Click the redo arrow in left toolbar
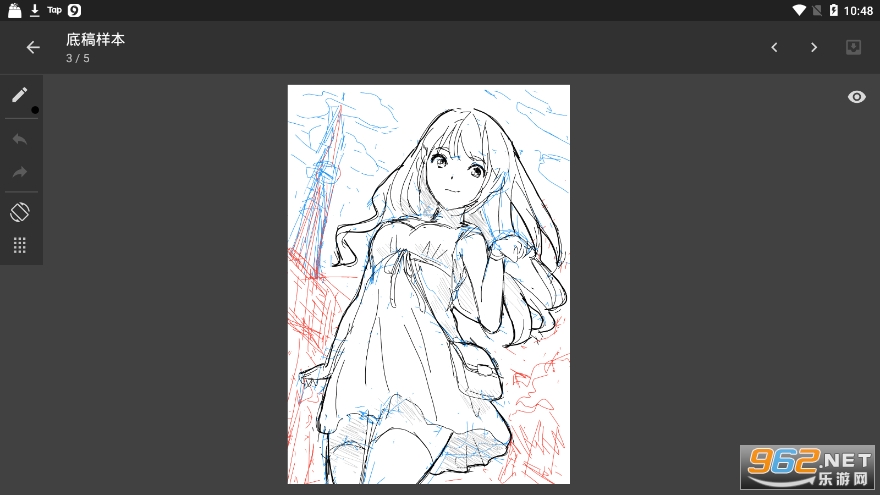 pyautogui.click(x=20, y=172)
